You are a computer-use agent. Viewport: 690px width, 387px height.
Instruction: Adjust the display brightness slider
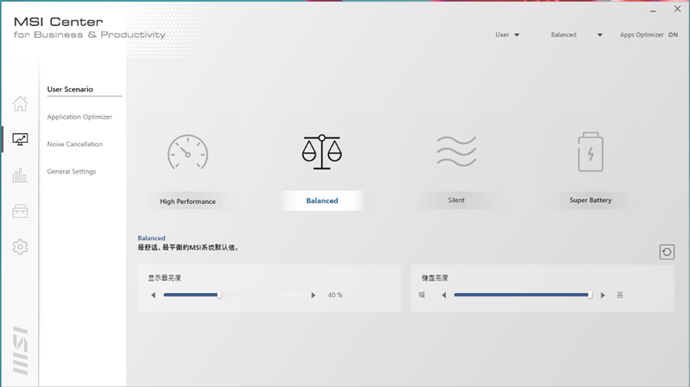pyautogui.click(x=232, y=295)
